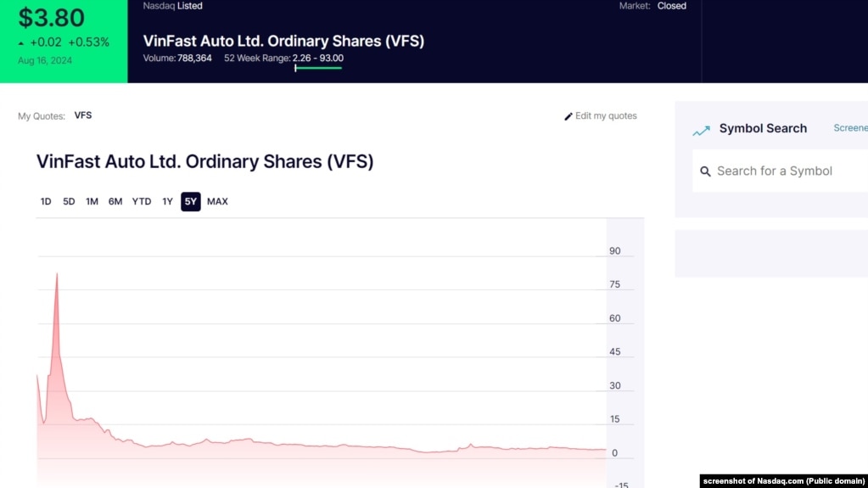Click the header title VinFast Auto Ltd. (VFS)
This screenshot has width=868, height=488.
click(283, 41)
